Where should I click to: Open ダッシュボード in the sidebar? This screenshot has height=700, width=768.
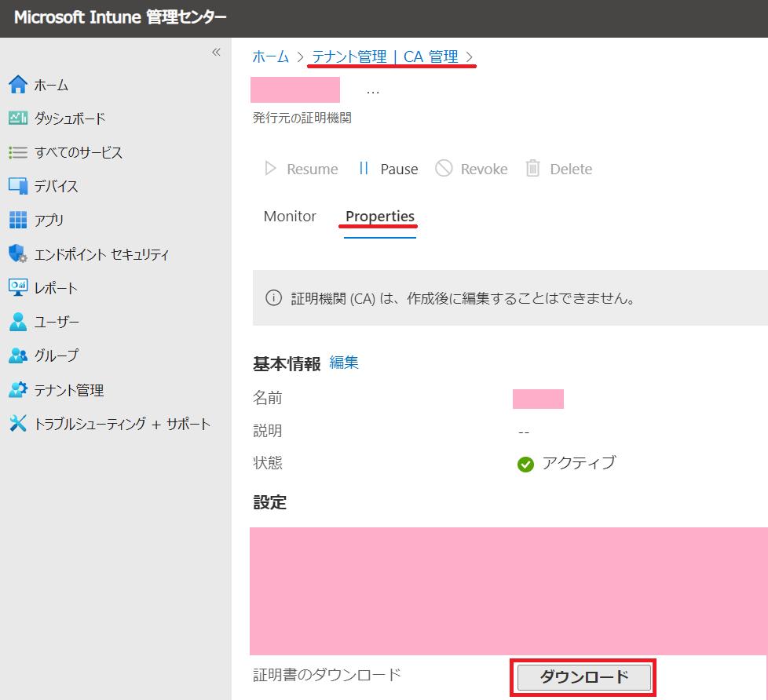point(70,118)
